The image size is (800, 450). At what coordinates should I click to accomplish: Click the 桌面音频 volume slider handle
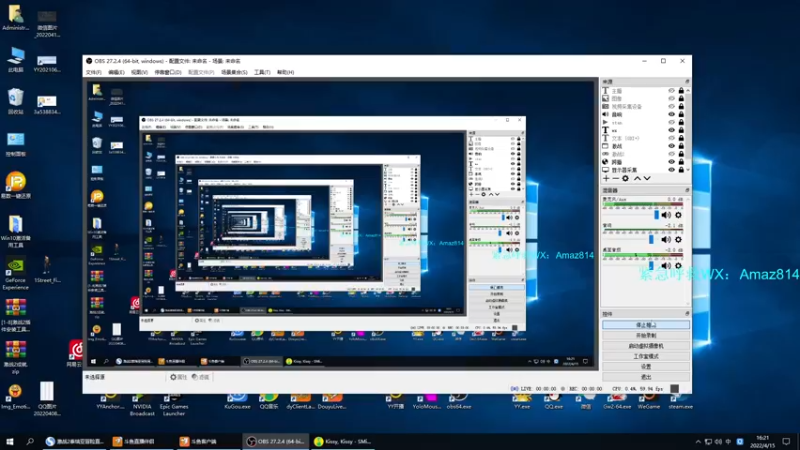point(651,265)
